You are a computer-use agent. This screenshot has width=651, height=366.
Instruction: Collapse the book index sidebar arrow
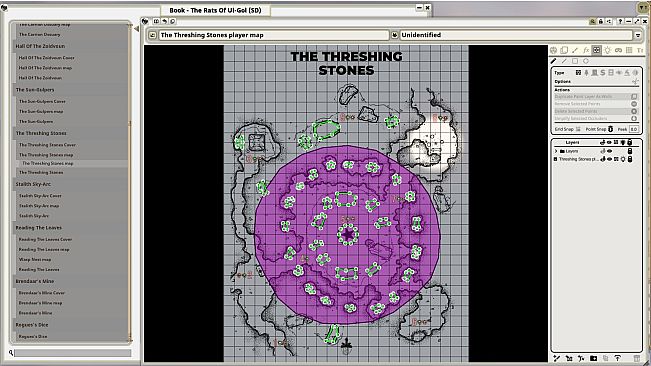point(136,29)
